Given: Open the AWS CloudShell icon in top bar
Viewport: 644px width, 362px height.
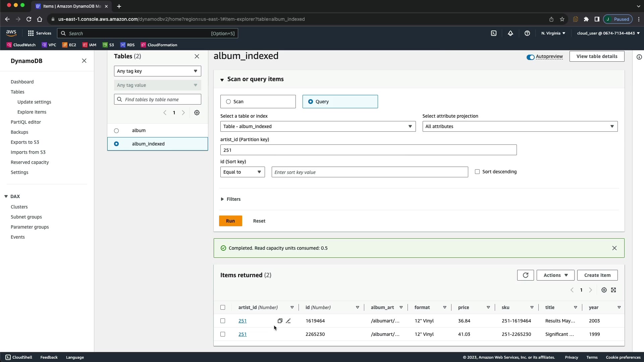Looking at the screenshot, I should (x=493, y=33).
